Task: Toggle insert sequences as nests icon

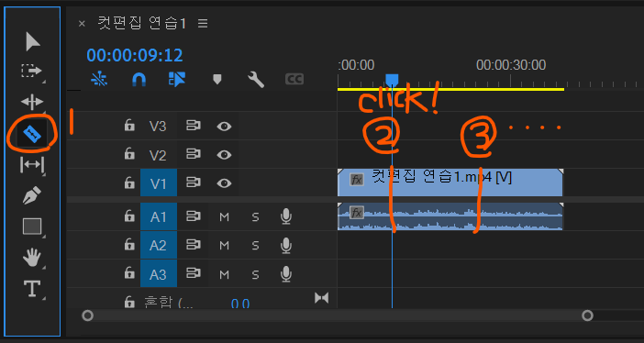Action: [99, 79]
